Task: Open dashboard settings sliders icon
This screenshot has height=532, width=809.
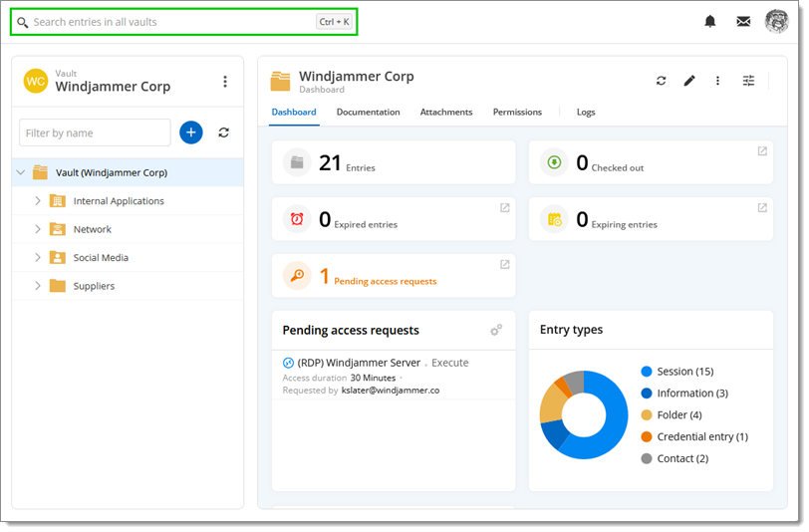Action: (x=748, y=81)
